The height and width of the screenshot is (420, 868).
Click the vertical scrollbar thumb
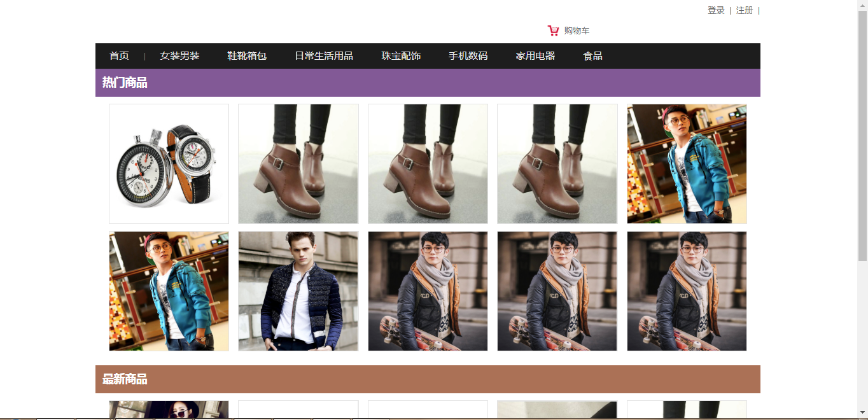coord(862,136)
